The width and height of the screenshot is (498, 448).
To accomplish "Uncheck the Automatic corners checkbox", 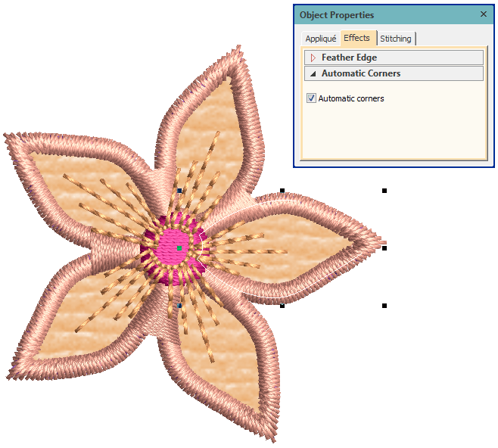I will pyautogui.click(x=312, y=98).
